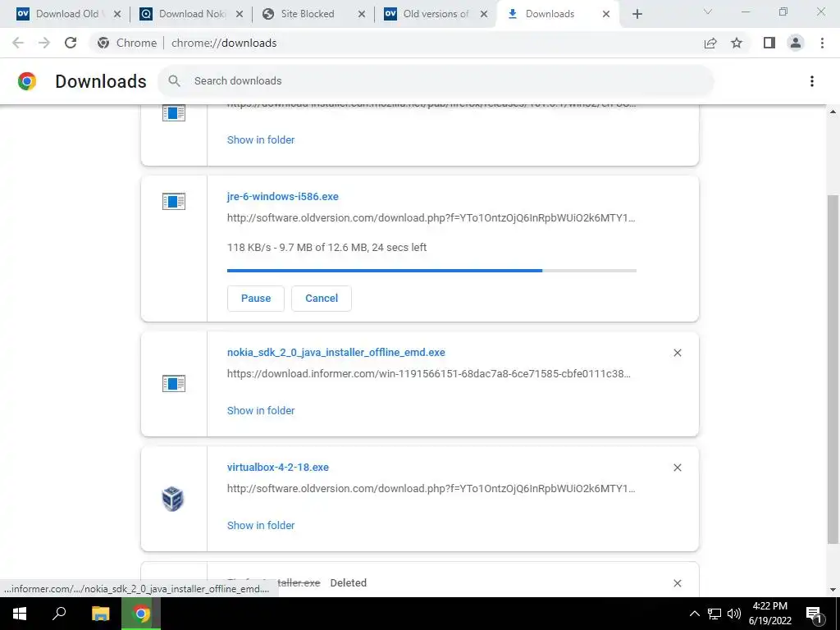840x630 pixels.
Task: Open the Windows Start menu
Action: 20,614
